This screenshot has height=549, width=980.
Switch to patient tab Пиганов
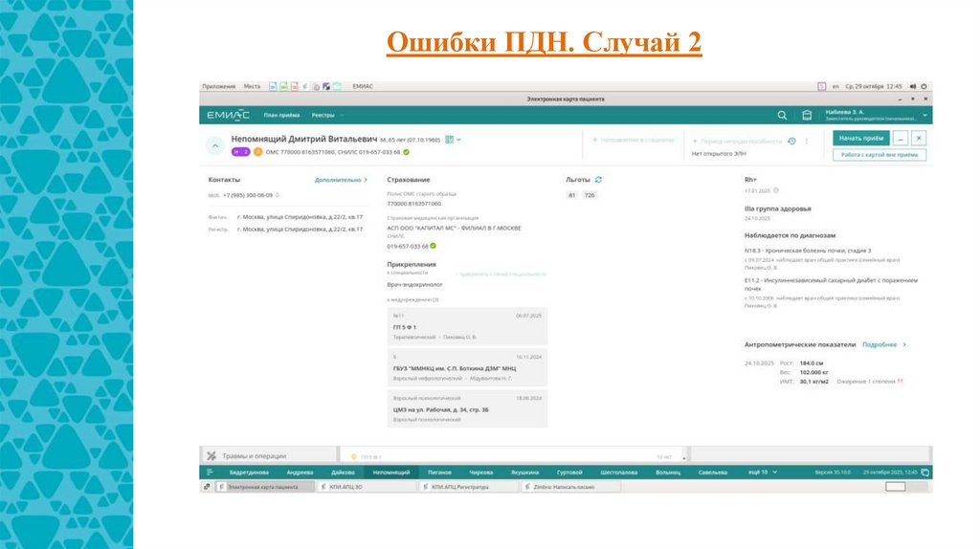click(x=439, y=472)
